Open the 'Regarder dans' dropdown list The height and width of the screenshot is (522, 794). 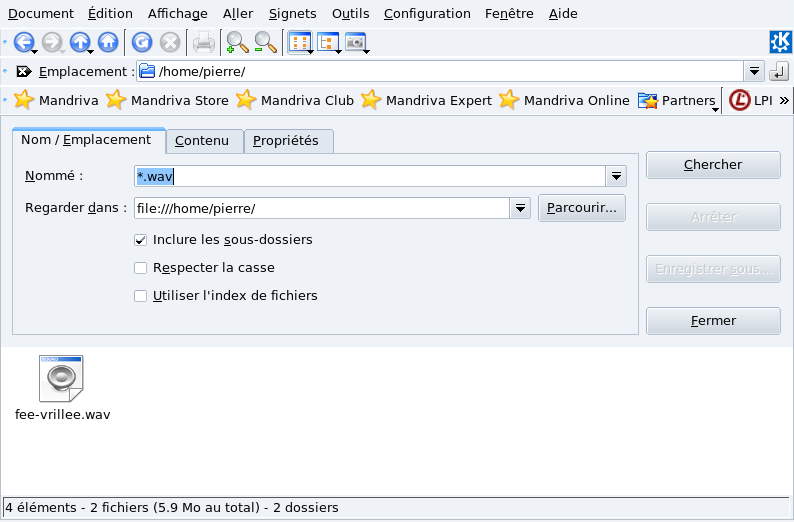point(519,208)
